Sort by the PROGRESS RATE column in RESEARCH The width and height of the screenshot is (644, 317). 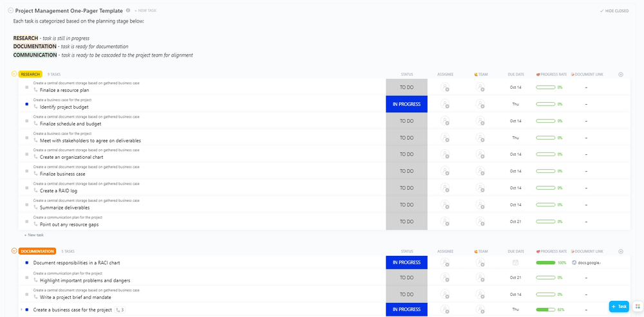(551, 74)
